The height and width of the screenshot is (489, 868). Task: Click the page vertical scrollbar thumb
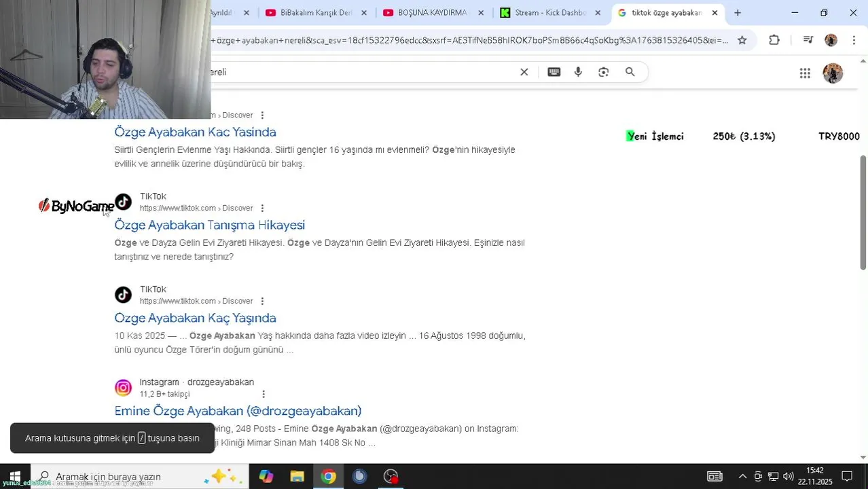863,212
